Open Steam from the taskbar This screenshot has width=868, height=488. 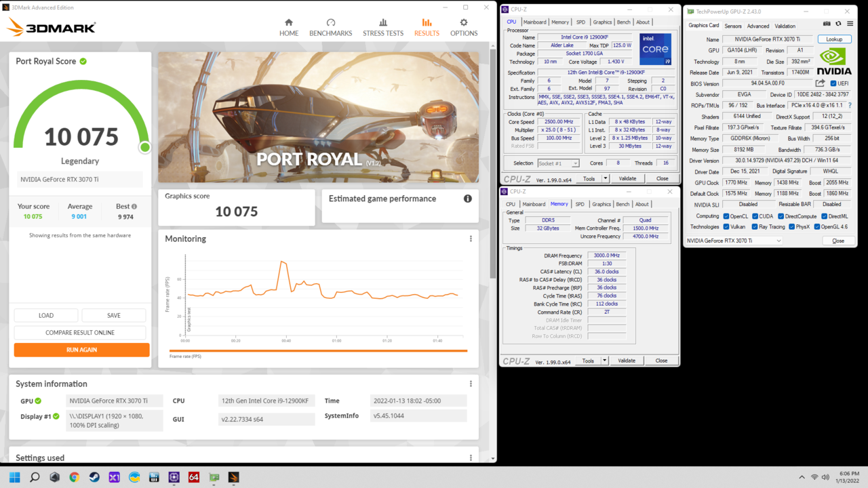pos(94,477)
